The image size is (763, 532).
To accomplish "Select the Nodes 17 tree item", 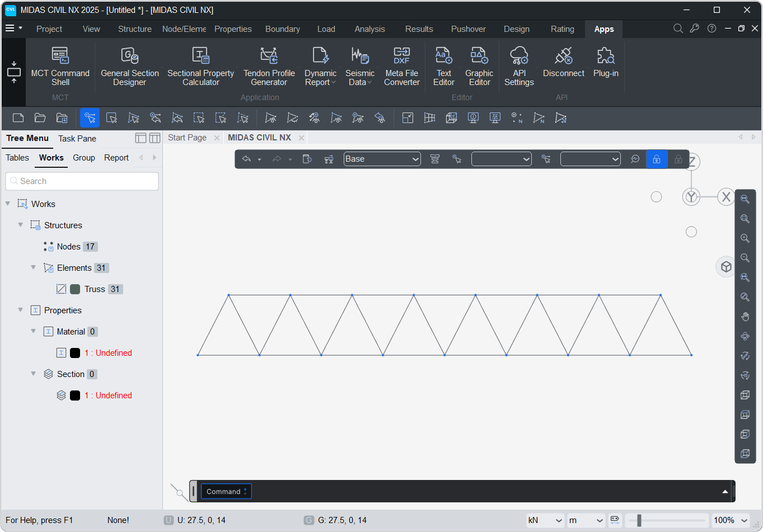I will pos(71,247).
